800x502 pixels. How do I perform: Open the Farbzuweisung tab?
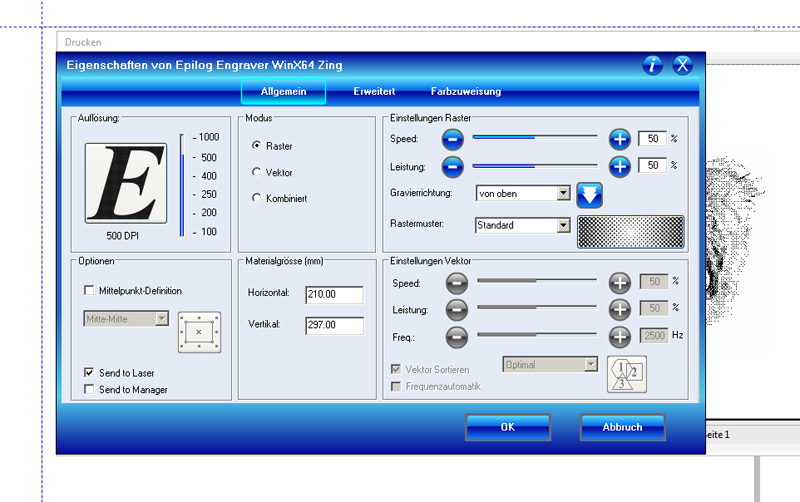(466, 92)
